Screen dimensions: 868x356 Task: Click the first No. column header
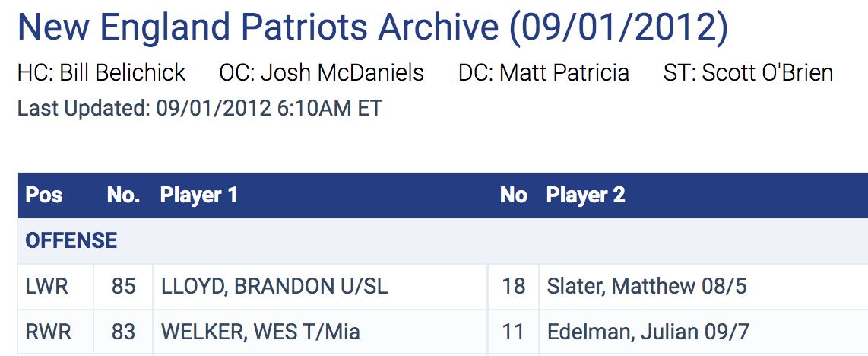123,195
